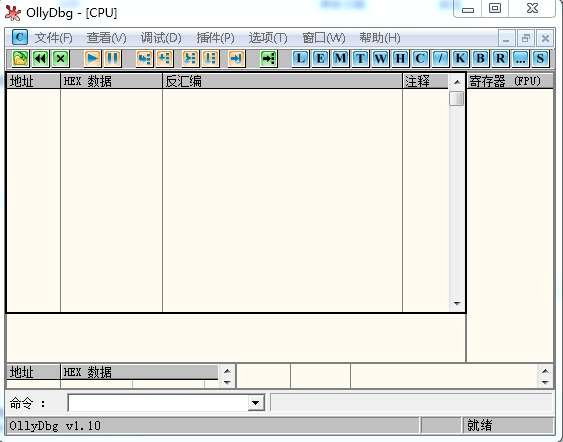This screenshot has width=563, height=442.
Task: Click the OllyDbg icon in title bar
Action: tap(13, 13)
